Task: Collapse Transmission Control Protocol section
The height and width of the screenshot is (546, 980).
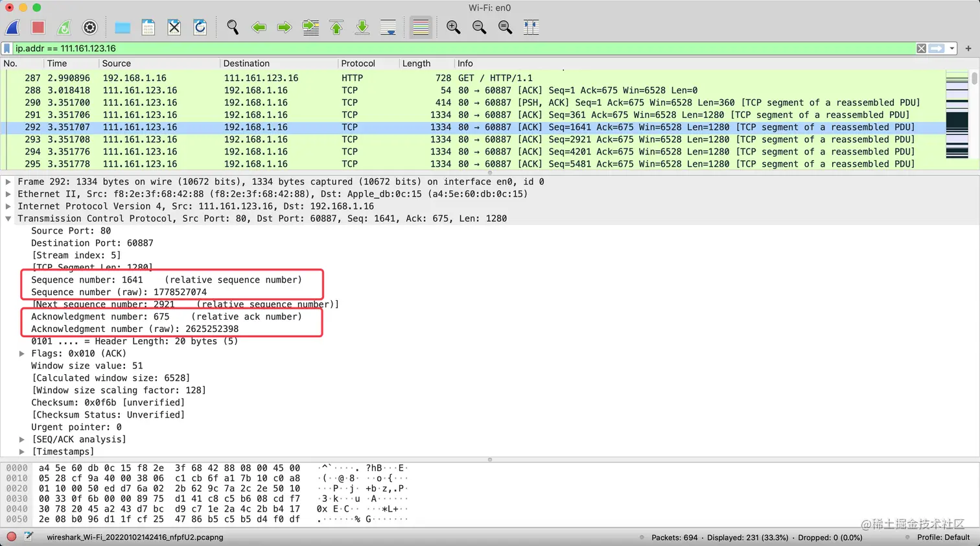Action: coord(8,219)
